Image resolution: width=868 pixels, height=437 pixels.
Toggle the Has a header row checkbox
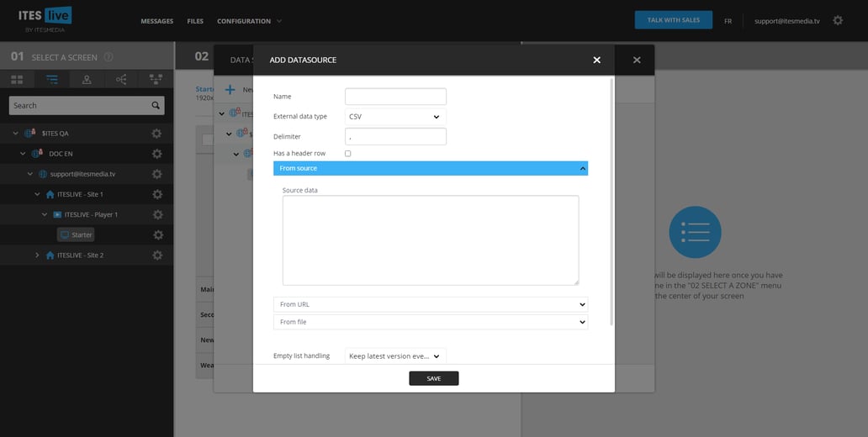click(x=347, y=153)
